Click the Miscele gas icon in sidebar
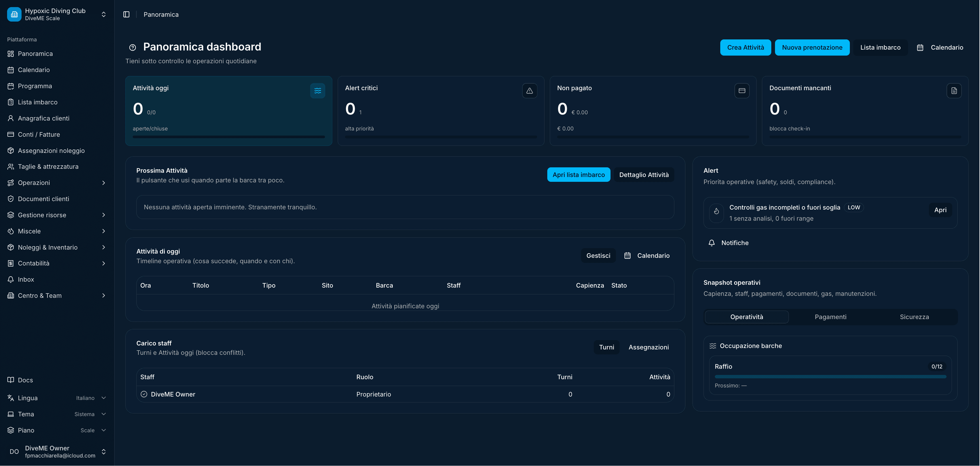Viewport: 980px width, 466px height. [11, 231]
